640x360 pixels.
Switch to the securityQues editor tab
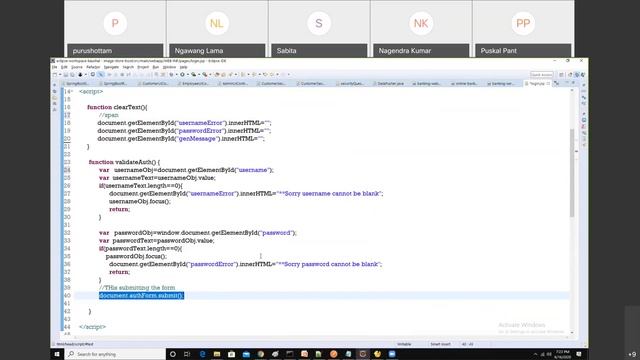[x=351, y=83]
